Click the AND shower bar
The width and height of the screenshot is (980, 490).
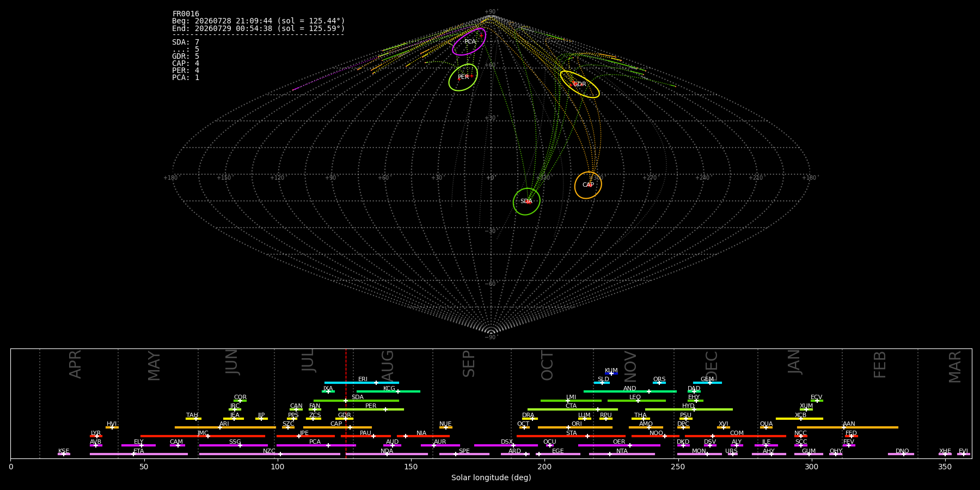(630, 391)
